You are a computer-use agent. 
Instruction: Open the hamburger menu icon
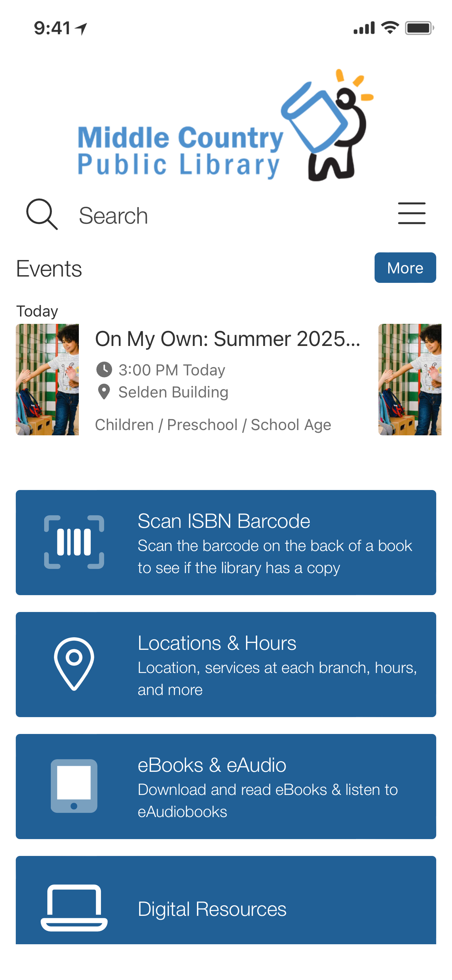pyautogui.click(x=412, y=213)
